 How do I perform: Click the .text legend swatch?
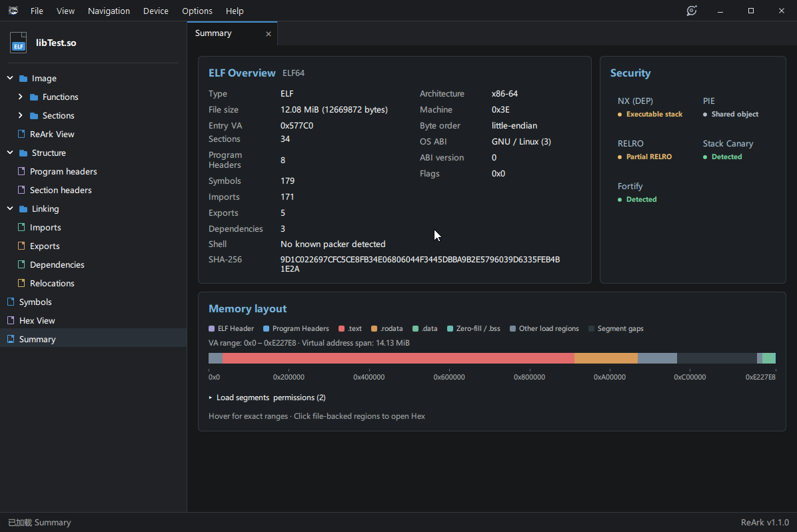342,329
